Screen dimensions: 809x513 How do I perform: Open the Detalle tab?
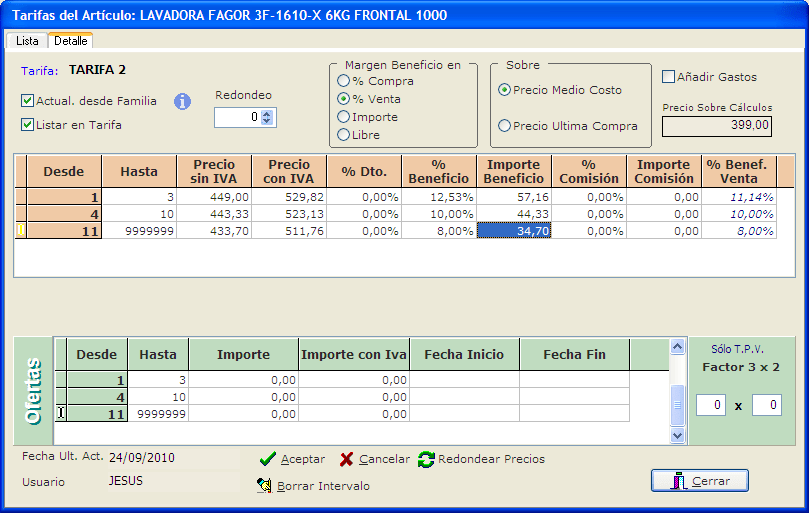click(70, 41)
